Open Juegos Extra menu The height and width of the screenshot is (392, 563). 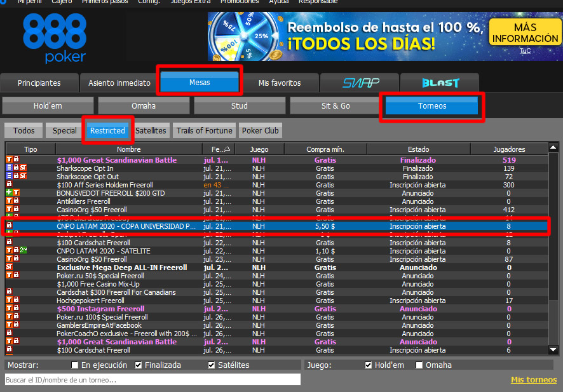pos(190,2)
